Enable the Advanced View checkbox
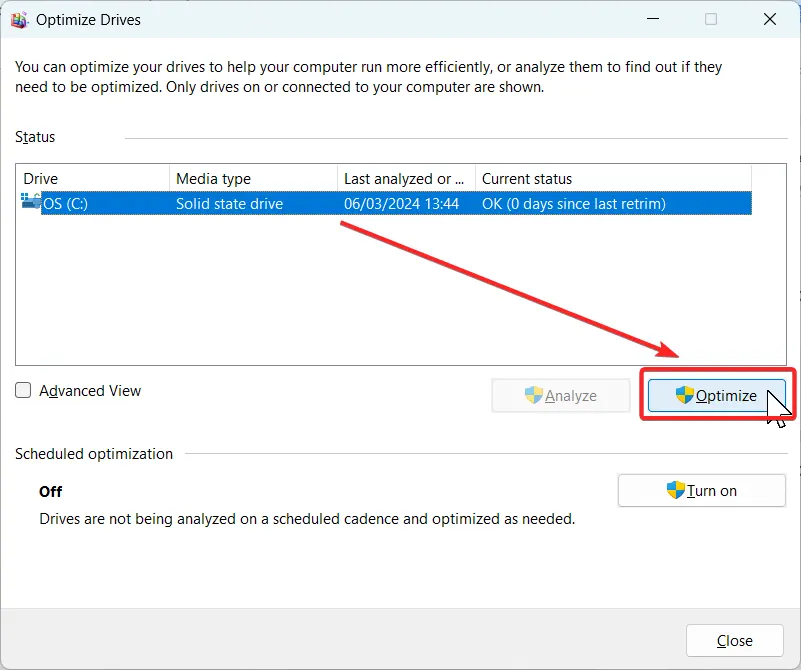Image resolution: width=801 pixels, height=670 pixels. [23, 391]
